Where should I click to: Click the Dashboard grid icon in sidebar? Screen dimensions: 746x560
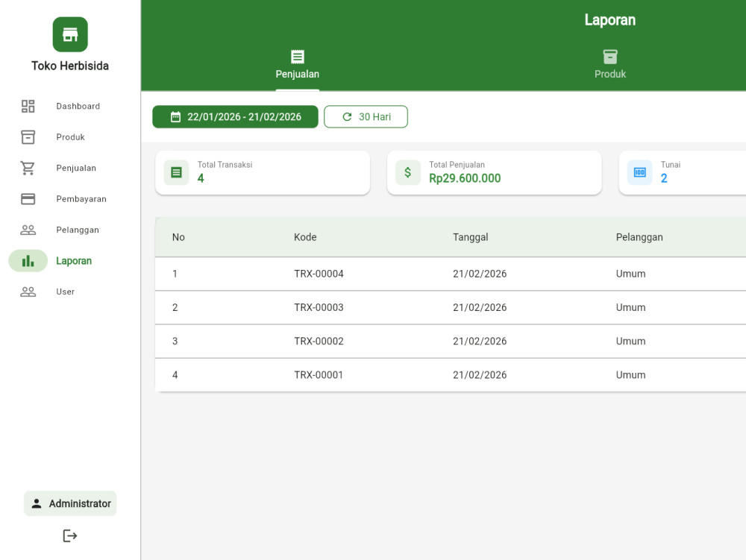click(x=28, y=106)
